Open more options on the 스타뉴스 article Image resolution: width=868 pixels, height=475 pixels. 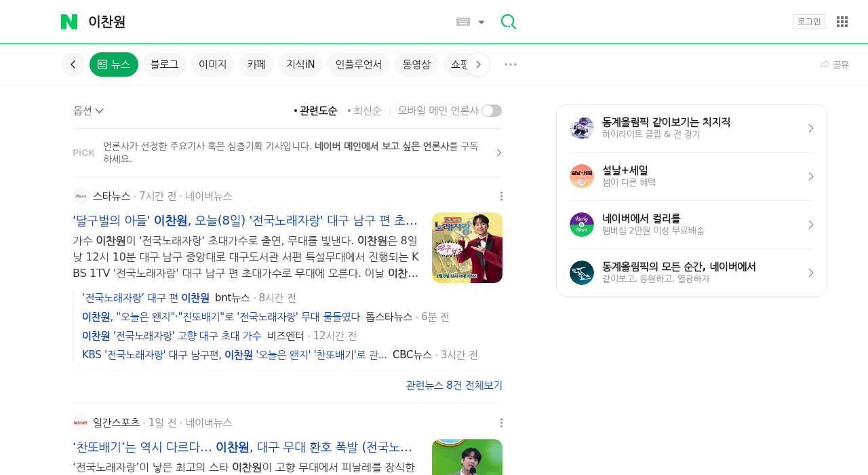[x=501, y=195]
